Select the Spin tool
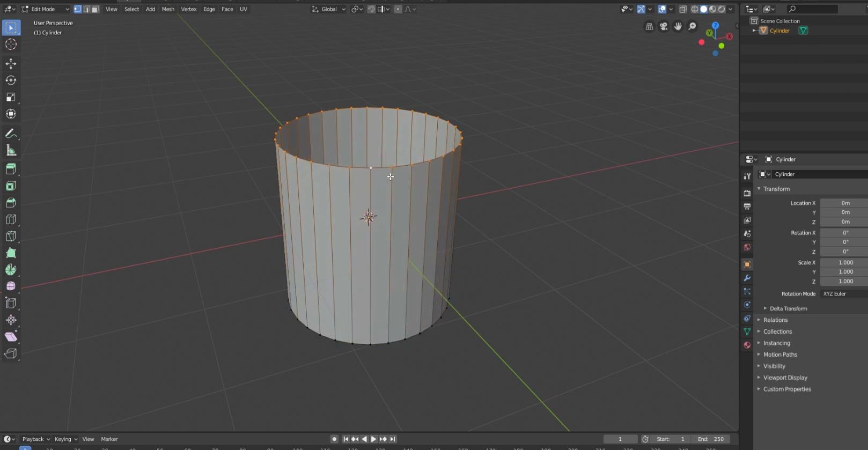This screenshot has width=868, height=450. (11, 270)
